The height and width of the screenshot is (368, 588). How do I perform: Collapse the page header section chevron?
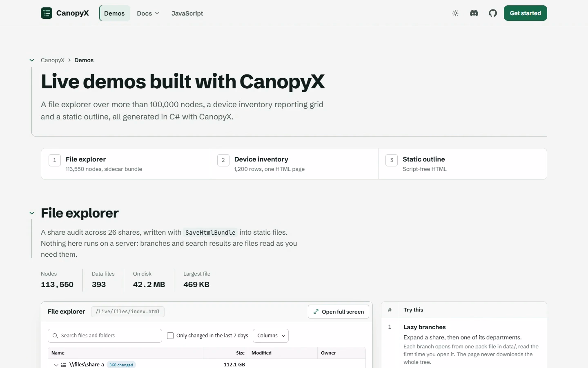click(x=32, y=60)
